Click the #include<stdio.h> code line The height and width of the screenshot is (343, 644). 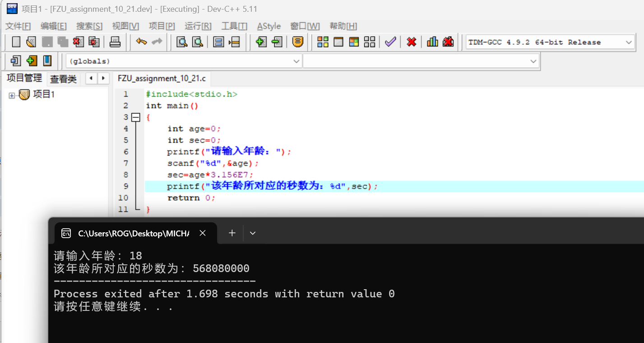191,94
